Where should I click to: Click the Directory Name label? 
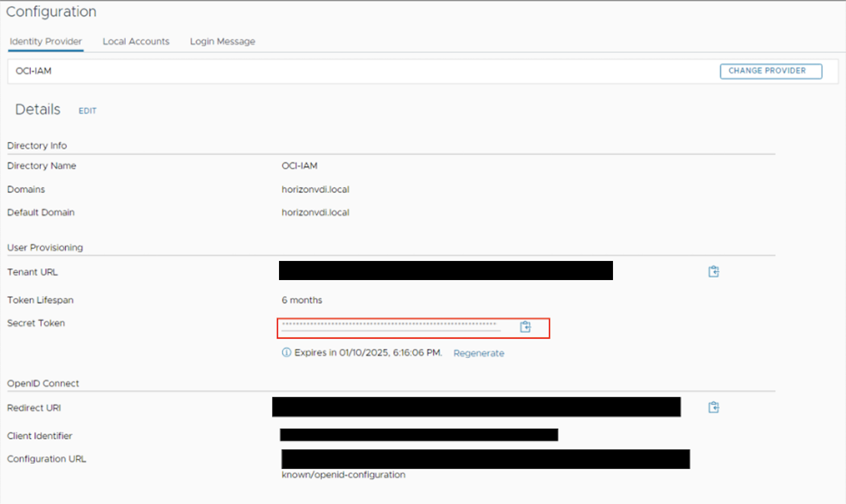pos(42,165)
